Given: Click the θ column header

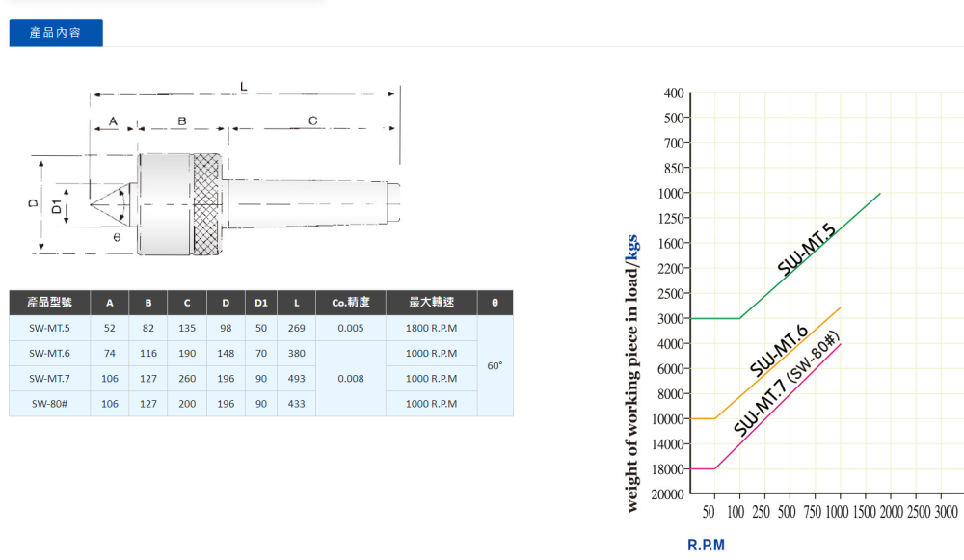Looking at the screenshot, I should pyautogui.click(x=495, y=303).
